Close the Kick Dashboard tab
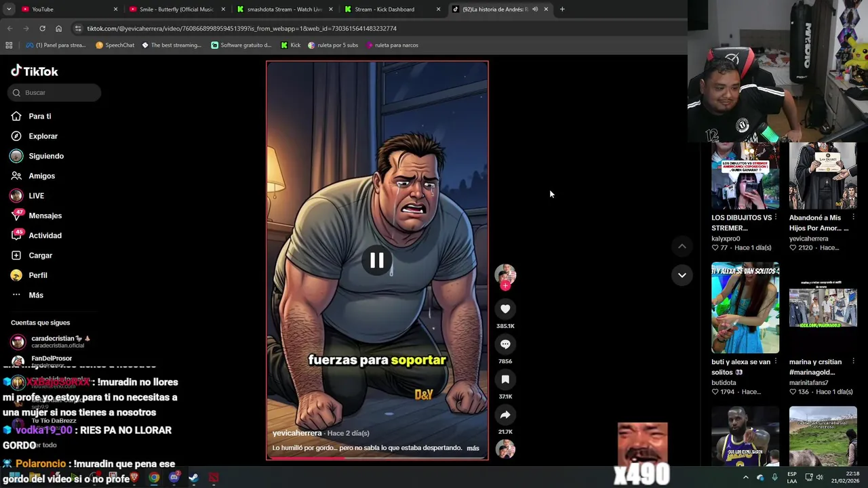Screen dimensions: 868x488 tap(438, 9)
